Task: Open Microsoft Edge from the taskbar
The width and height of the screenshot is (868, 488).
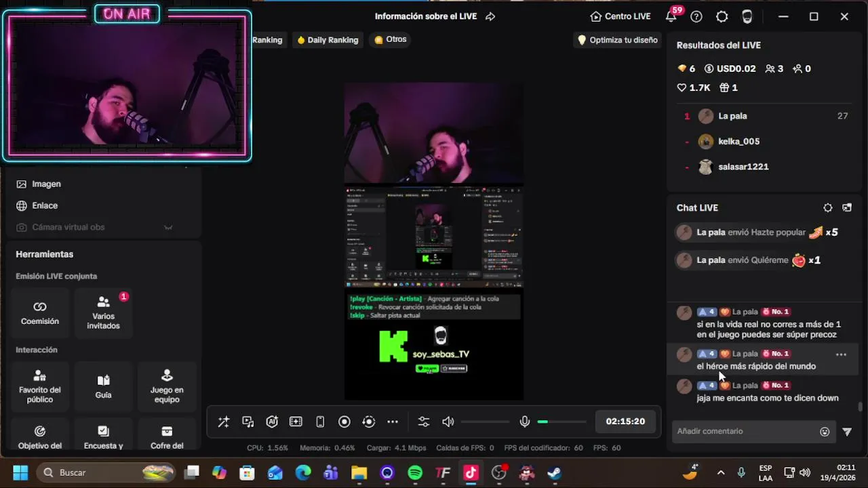Action: click(x=303, y=472)
